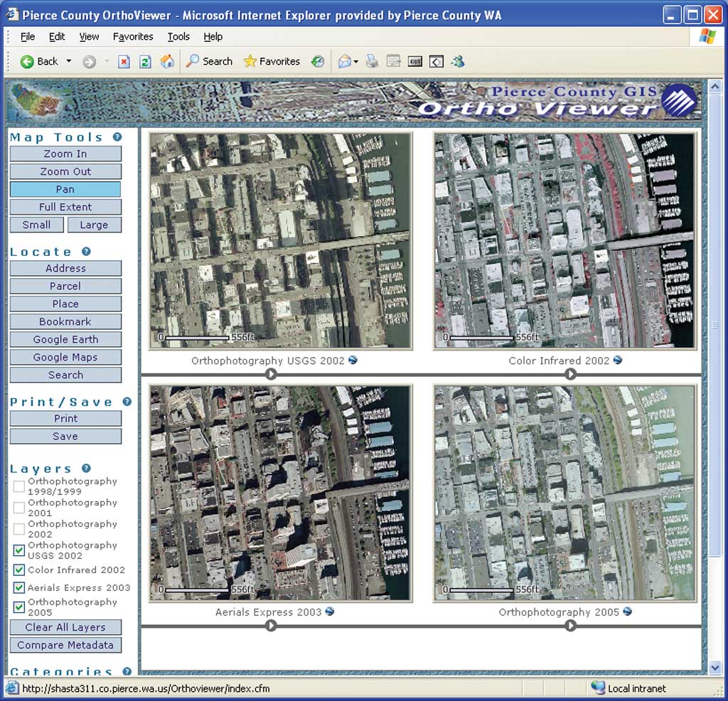Screen dimensions: 728x701
Task: Open the Tools menu
Action: tap(178, 36)
